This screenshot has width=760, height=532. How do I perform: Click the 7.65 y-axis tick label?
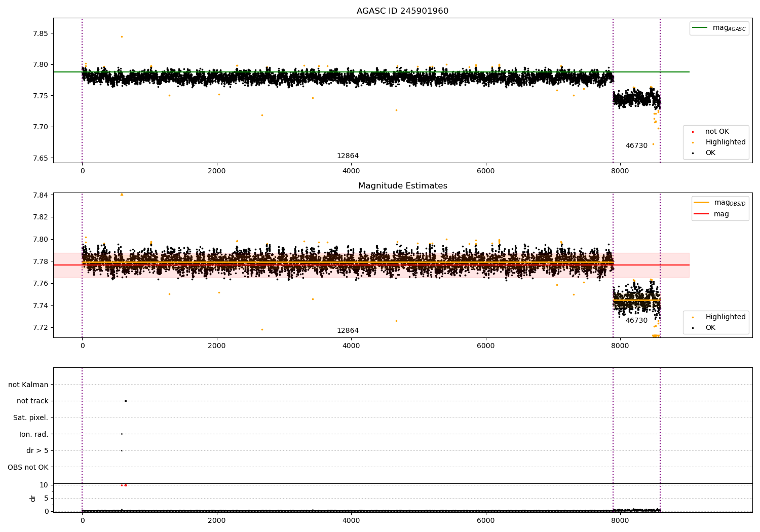coord(41,158)
